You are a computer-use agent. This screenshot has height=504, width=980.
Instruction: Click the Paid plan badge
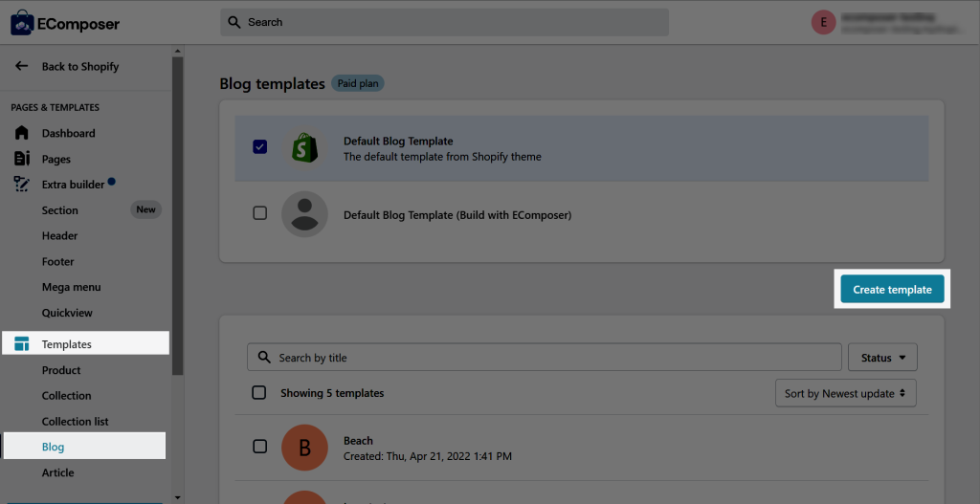(x=358, y=83)
